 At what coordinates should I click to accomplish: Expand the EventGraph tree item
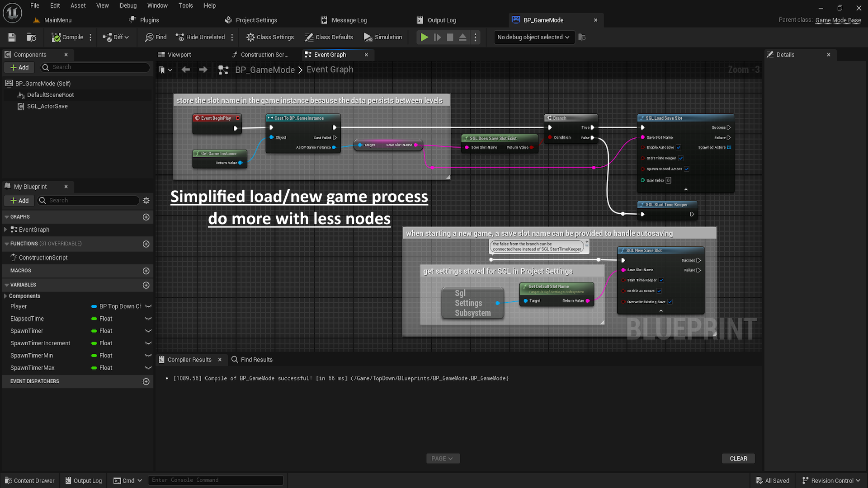[5, 230]
